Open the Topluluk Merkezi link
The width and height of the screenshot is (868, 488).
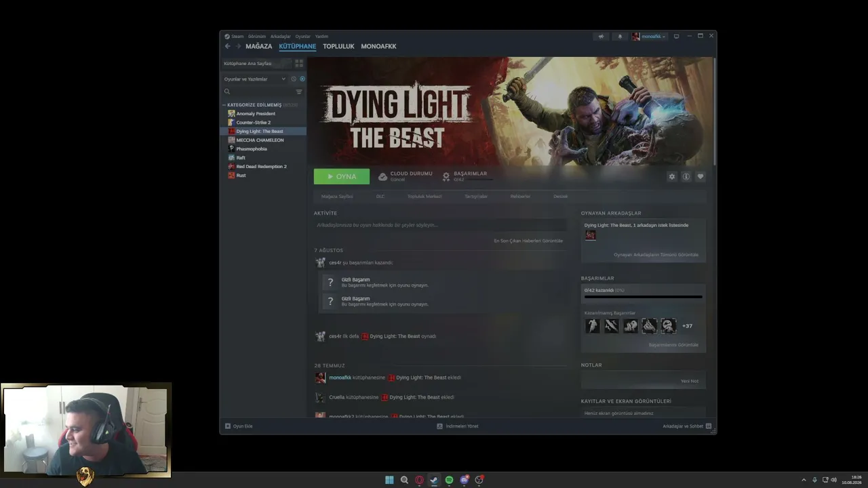425,197
